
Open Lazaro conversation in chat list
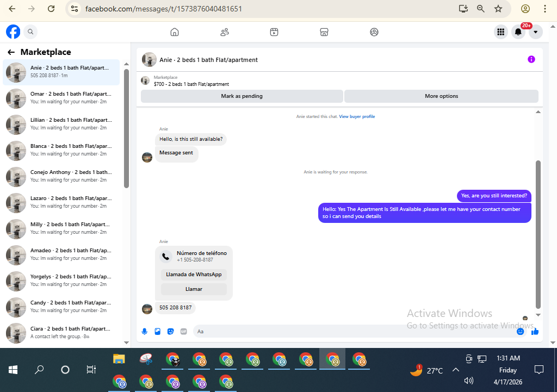click(x=61, y=203)
